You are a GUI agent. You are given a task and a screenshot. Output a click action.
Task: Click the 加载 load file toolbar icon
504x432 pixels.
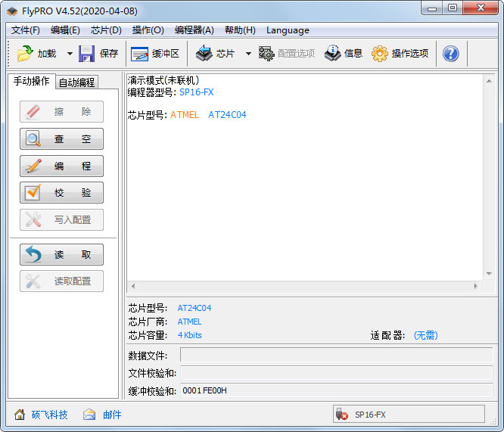tap(25, 54)
